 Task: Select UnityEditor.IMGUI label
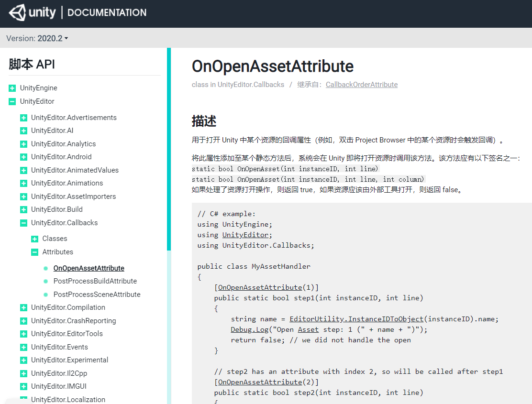click(x=59, y=386)
